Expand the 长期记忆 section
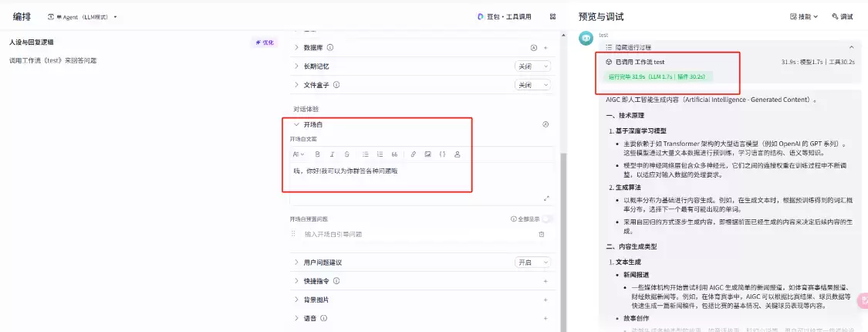The image size is (868, 332). point(296,66)
